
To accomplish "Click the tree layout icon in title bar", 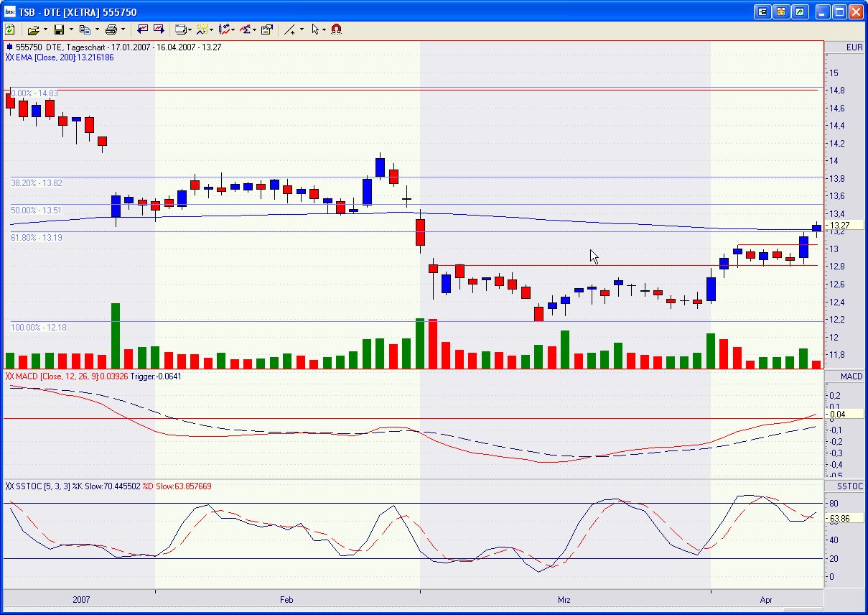I will pos(762,12).
